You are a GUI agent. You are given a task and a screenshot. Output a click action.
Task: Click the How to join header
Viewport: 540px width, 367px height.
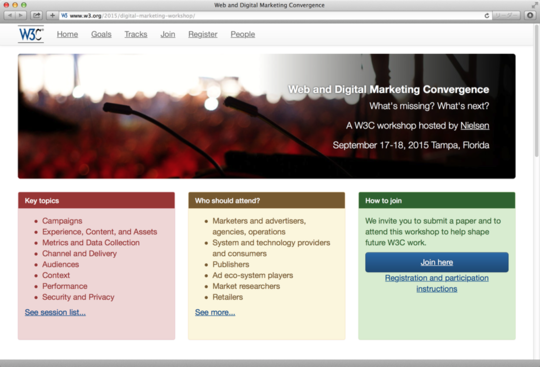point(437,200)
